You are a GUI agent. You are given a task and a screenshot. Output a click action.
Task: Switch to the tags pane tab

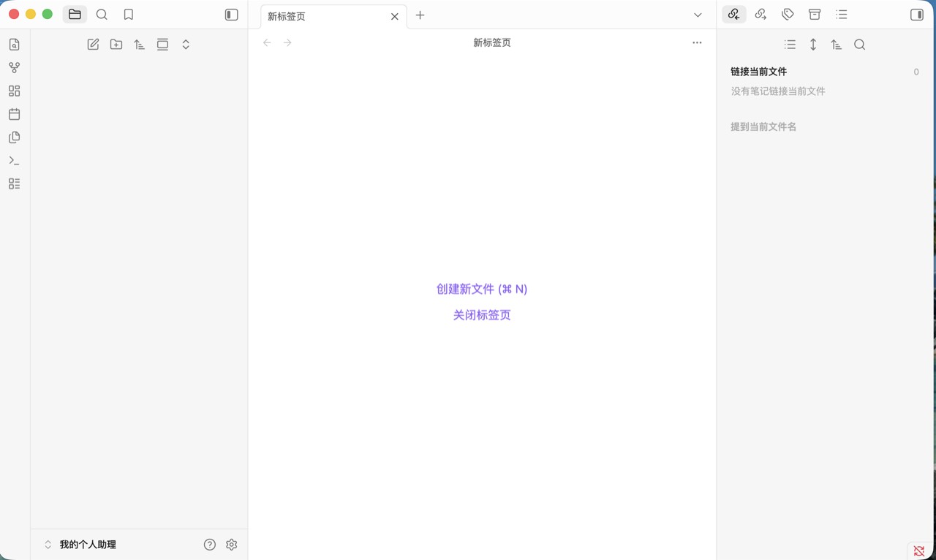click(x=788, y=15)
